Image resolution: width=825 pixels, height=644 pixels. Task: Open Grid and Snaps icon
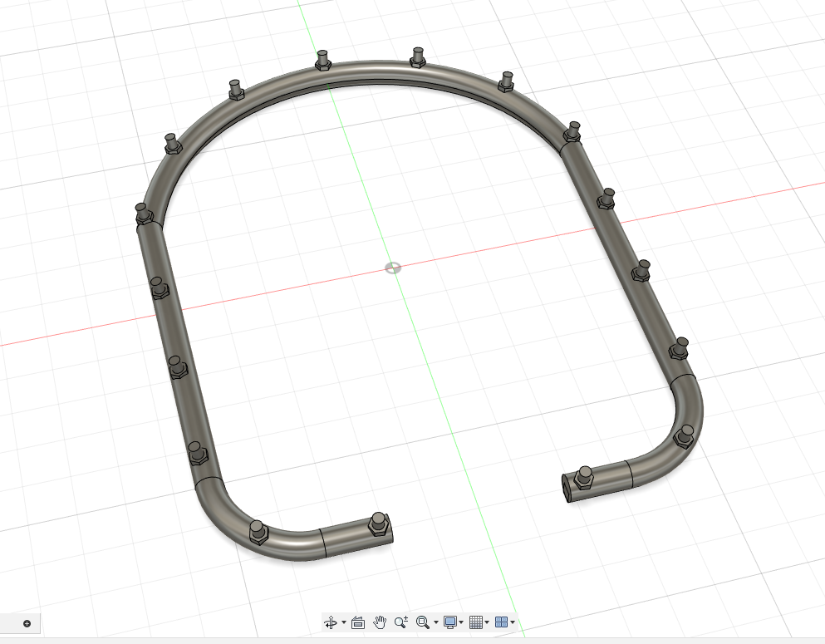pos(475,622)
